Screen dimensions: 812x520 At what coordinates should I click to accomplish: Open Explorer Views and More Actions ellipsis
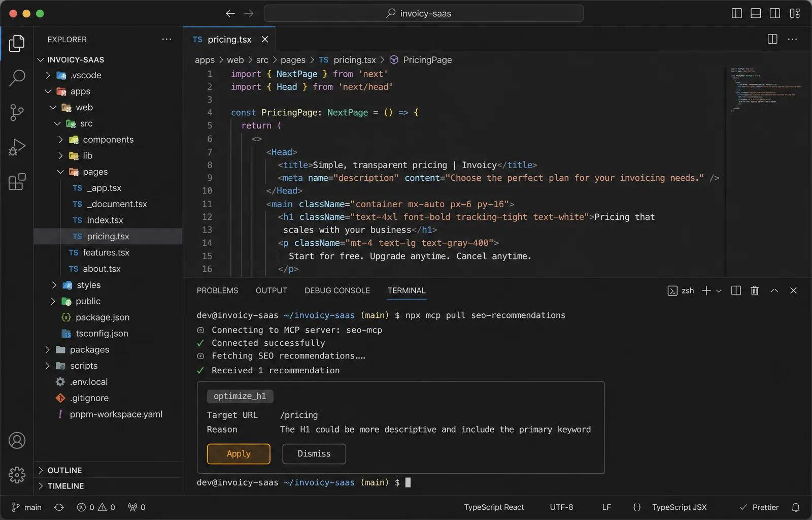[166, 39]
